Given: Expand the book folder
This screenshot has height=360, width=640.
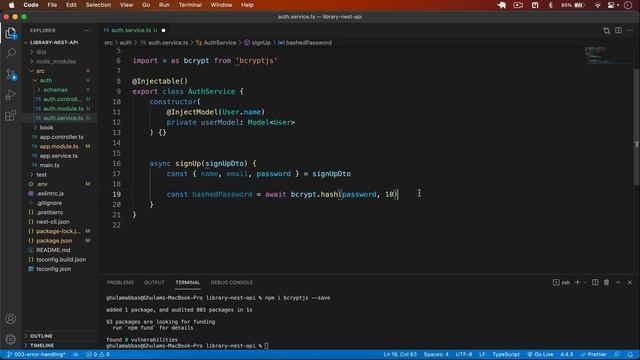Looking at the screenshot, I should (46, 127).
